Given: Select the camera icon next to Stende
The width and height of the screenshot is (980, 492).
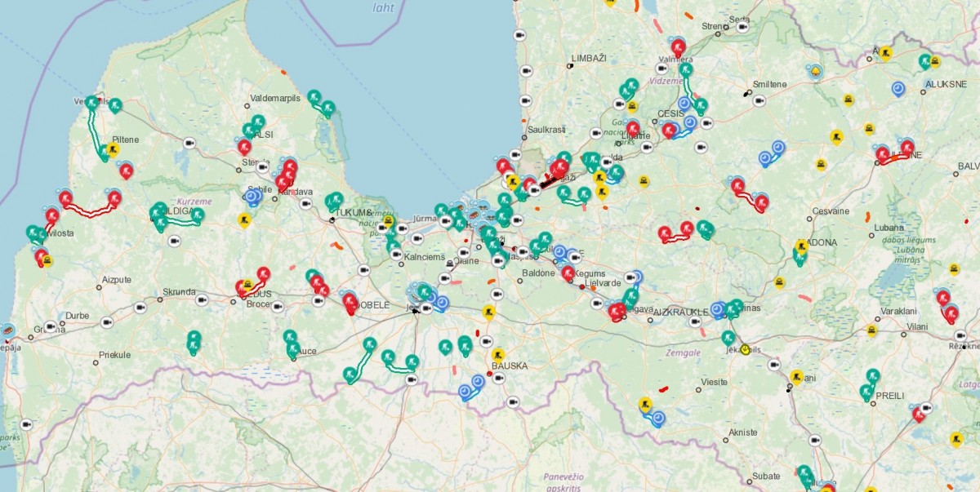Looking at the screenshot, I should [263, 167].
